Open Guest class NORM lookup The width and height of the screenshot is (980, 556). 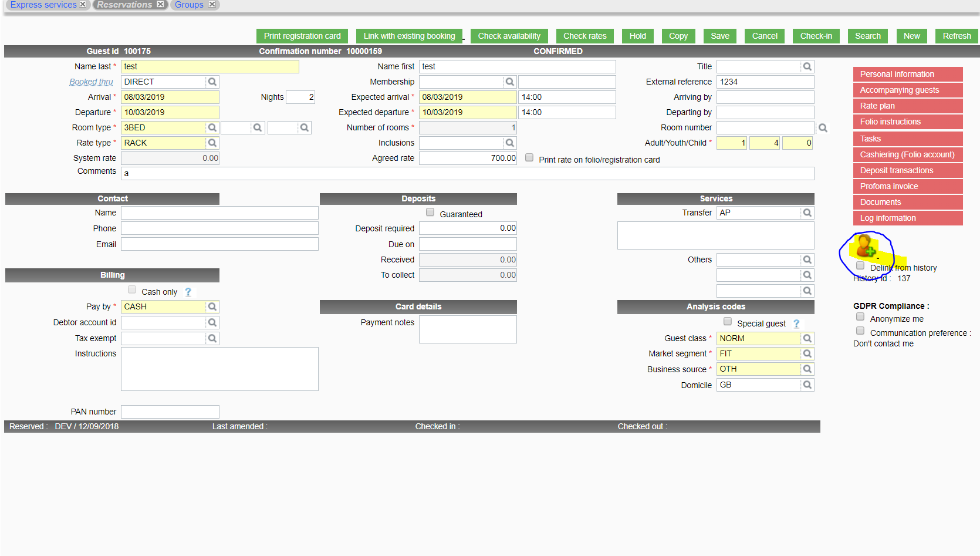click(x=807, y=338)
